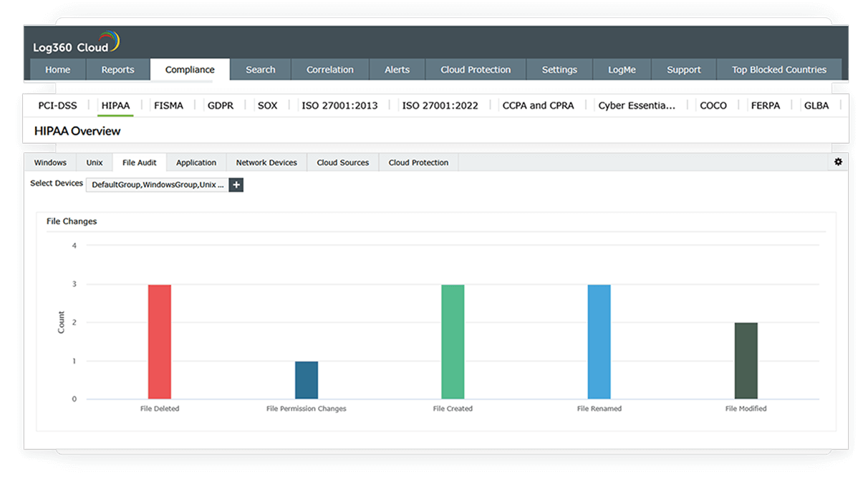868x481 pixels.
Task: Select the PCI-DSS compliance standard
Action: point(58,105)
